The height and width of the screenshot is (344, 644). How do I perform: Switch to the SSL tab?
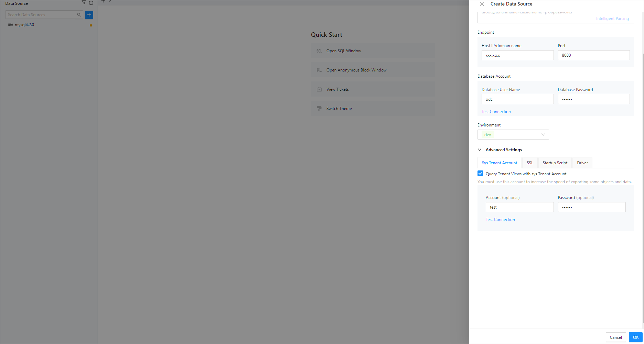530,163
